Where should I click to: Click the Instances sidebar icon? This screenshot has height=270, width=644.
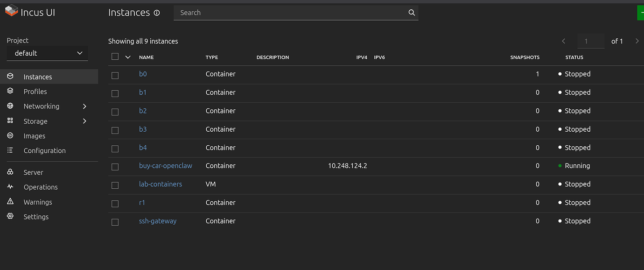[10, 77]
